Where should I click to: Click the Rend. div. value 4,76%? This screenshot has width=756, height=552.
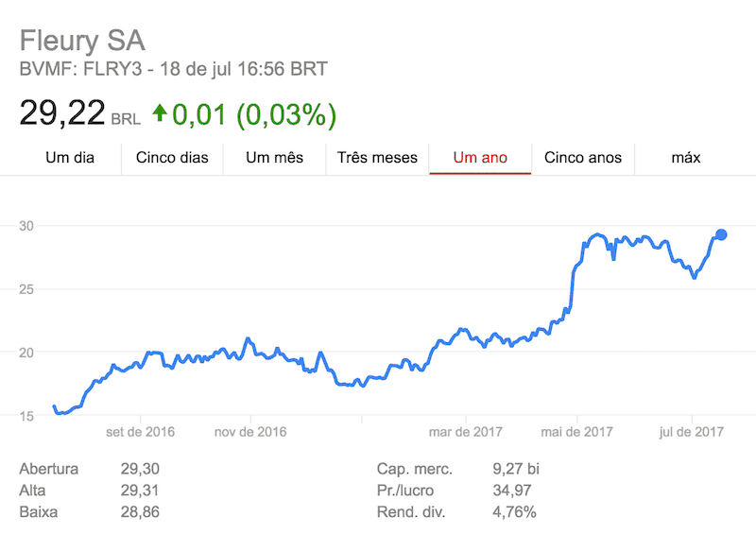514,512
